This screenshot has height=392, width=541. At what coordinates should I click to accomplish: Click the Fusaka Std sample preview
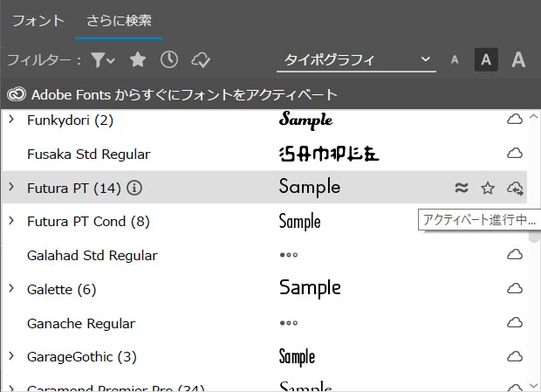(329, 155)
